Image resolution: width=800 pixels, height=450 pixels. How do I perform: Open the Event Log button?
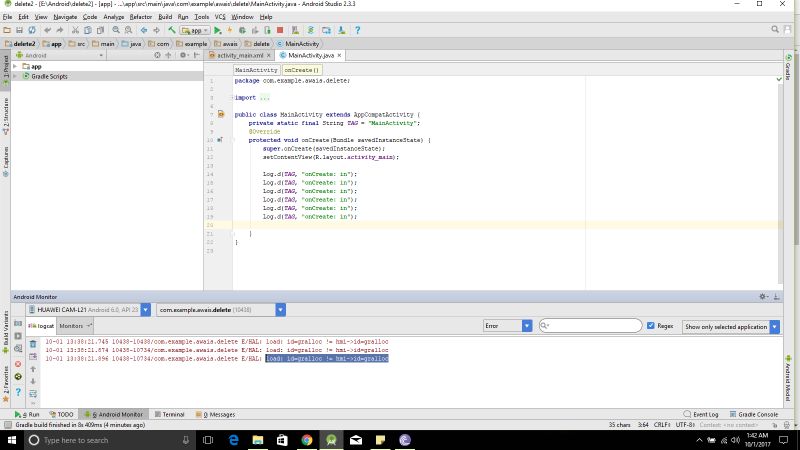click(701, 414)
